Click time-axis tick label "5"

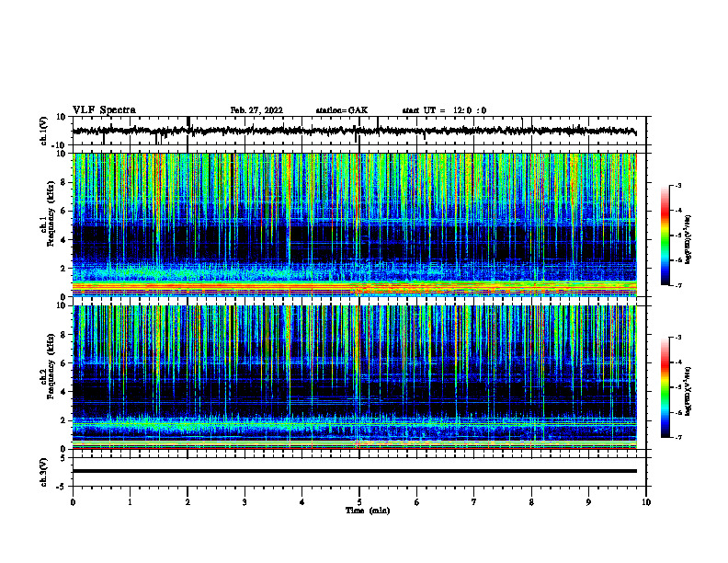pos(359,502)
